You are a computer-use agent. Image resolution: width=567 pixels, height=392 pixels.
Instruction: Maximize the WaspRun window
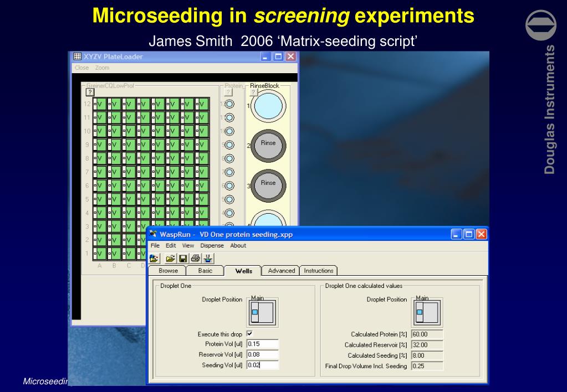coord(469,234)
